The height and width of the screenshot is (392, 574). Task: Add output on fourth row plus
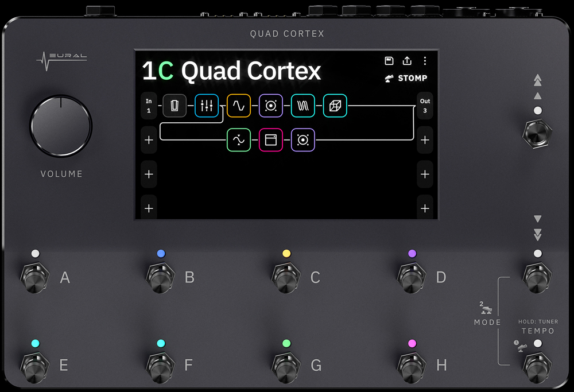coord(425,208)
